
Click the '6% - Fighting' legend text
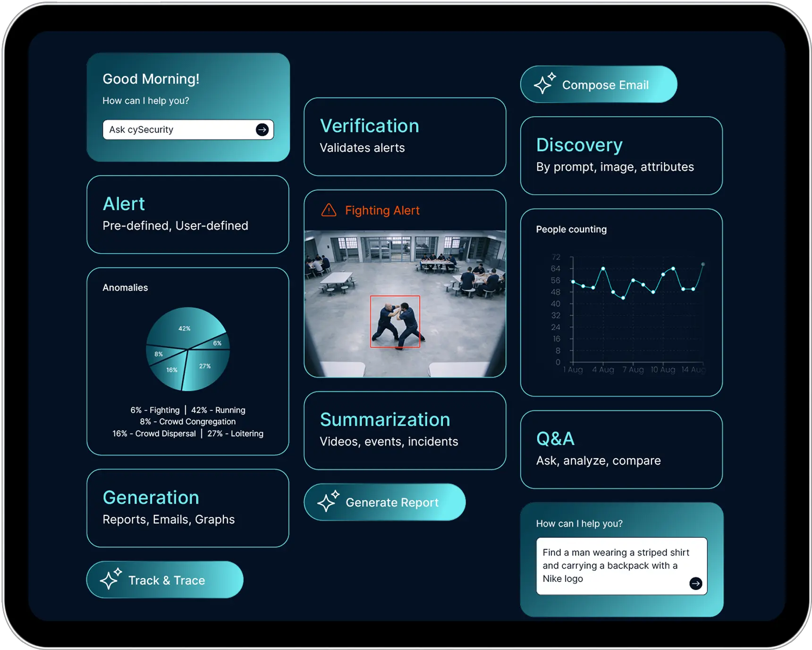tap(155, 410)
